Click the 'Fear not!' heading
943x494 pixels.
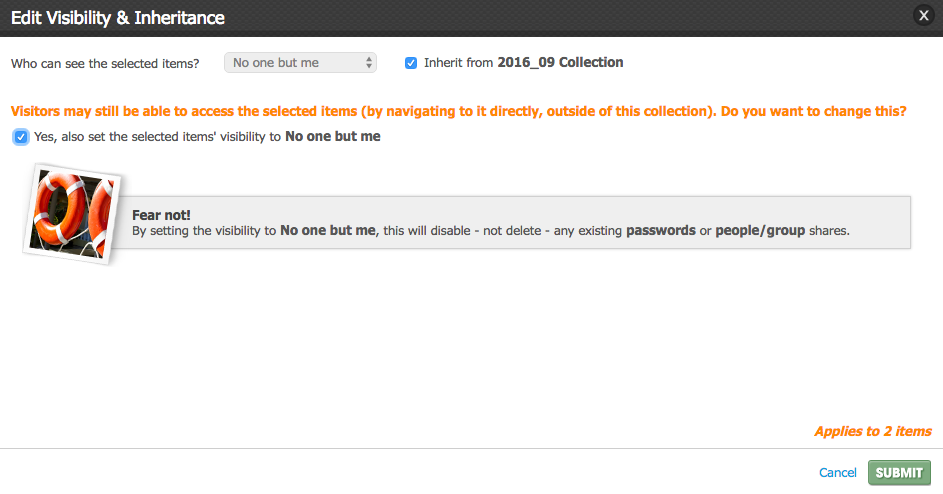tap(161, 215)
